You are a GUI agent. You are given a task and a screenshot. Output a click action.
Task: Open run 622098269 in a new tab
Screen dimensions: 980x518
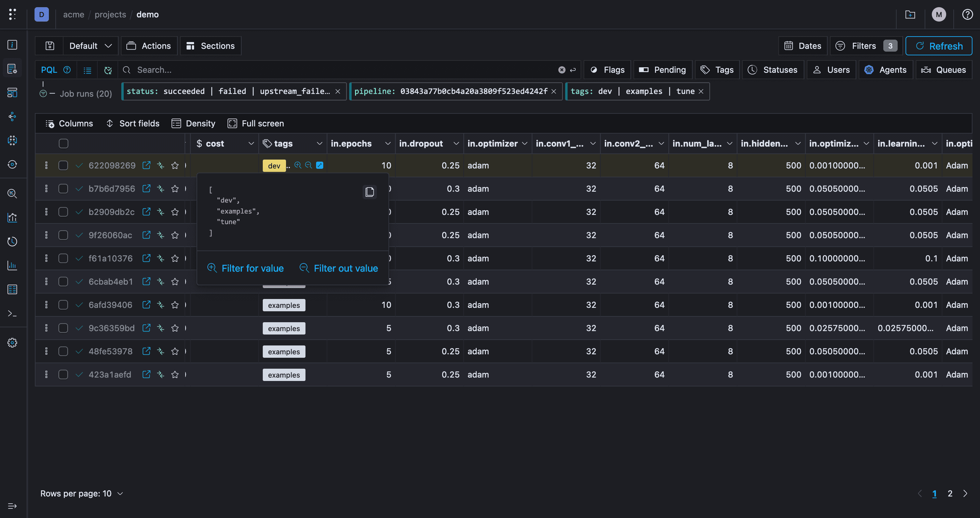(x=147, y=165)
